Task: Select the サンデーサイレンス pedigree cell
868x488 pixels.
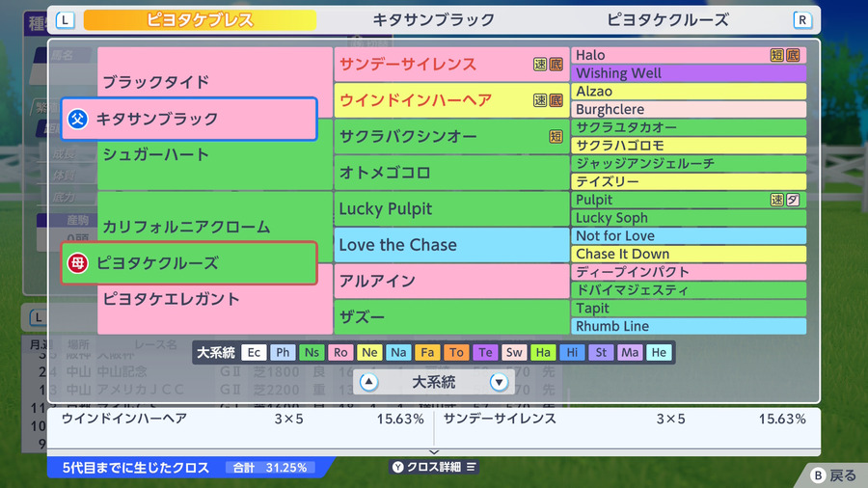Action: point(451,65)
